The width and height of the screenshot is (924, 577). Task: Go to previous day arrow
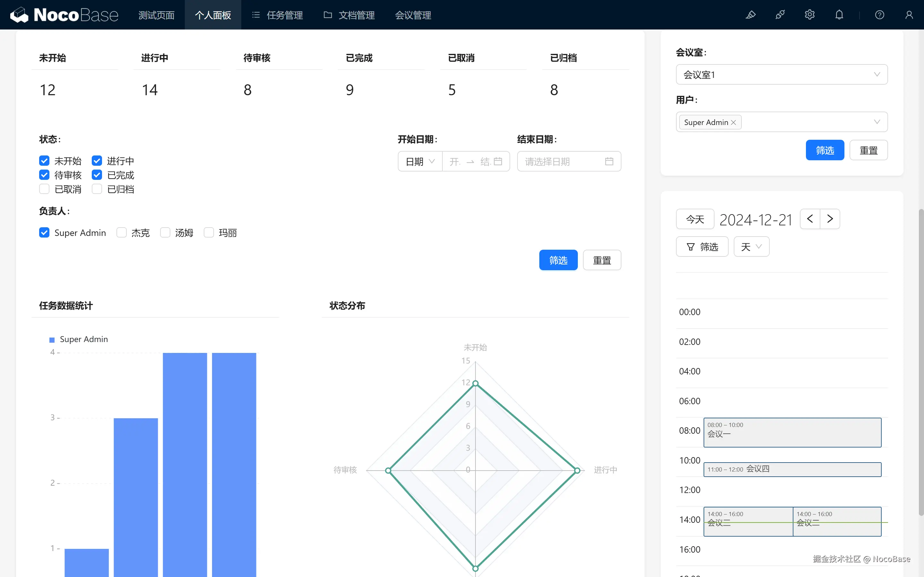(x=810, y=219)
